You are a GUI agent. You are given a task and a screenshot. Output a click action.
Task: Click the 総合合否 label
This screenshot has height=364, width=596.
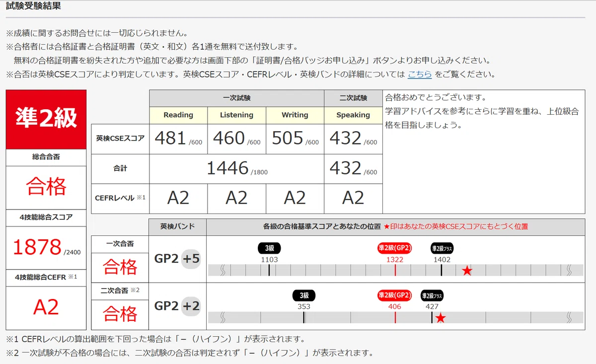coord(46,157)
